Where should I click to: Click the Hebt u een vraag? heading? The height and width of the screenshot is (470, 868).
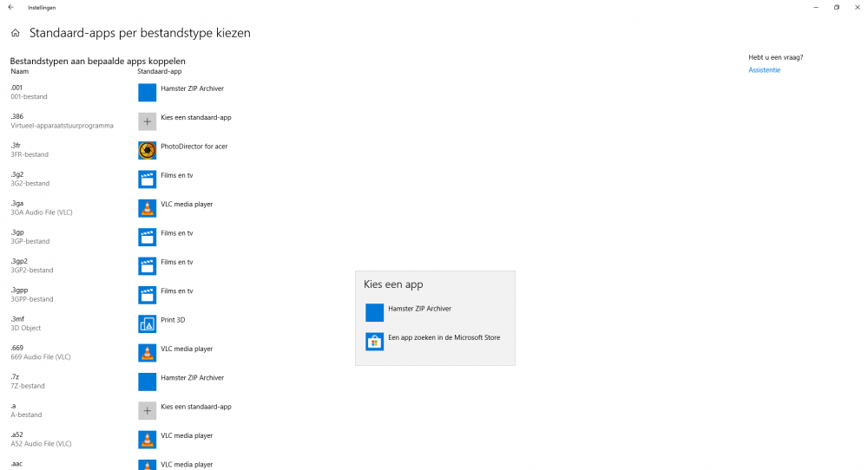[x=775, y=57]
